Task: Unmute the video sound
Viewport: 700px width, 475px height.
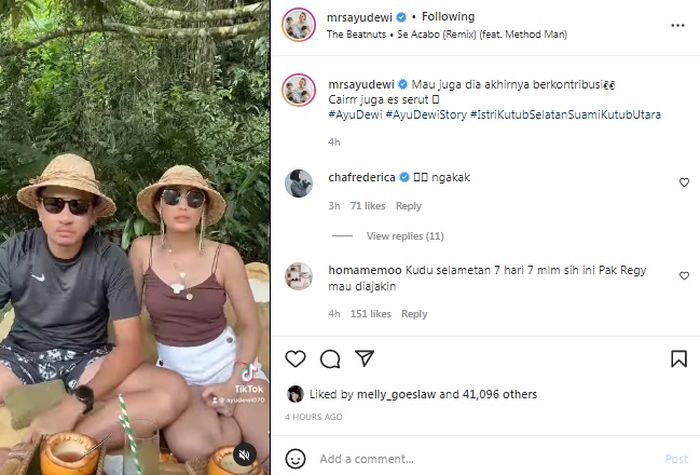Action: coord(244,454)
